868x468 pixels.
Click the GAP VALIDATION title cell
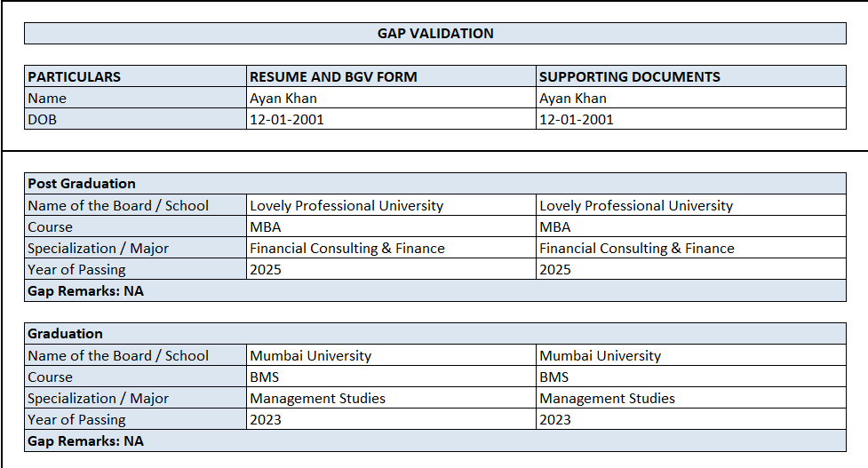[435, 34]
